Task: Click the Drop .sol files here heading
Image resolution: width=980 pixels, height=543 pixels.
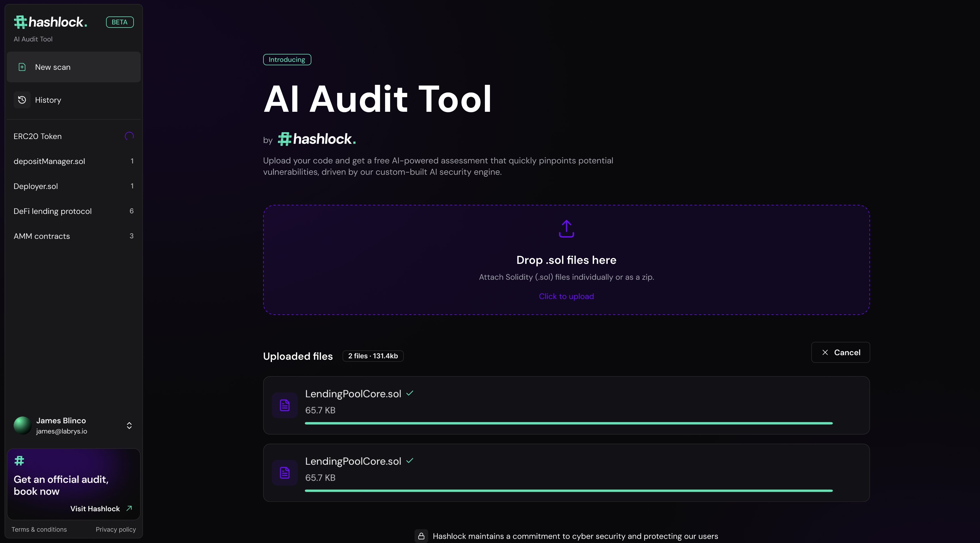Action: (x=567, y=260)
